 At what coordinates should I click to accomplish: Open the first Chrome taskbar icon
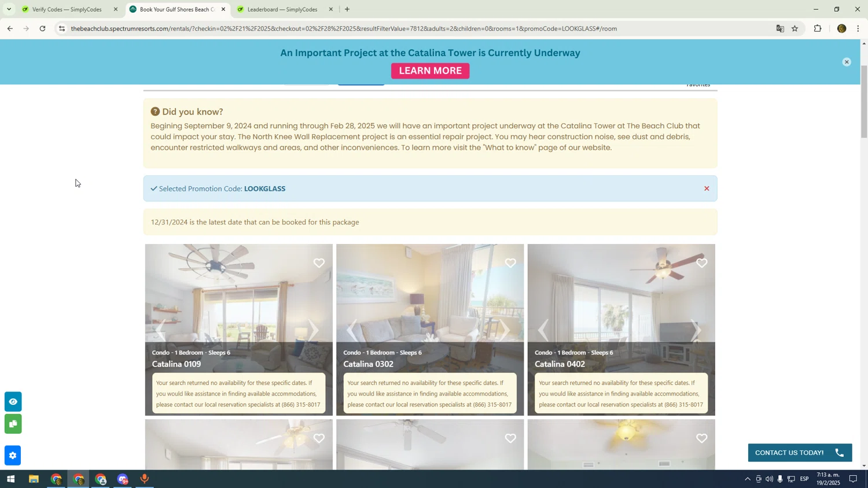point(56,479)
